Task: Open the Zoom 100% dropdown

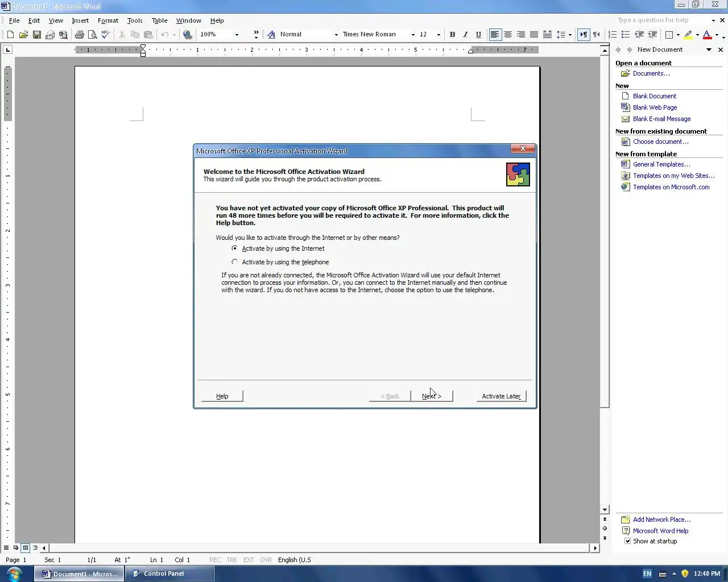Action: tap(237, 35)
